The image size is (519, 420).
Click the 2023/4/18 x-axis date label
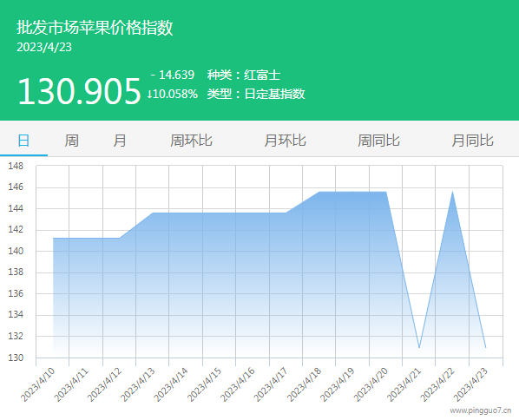(x=304, y=385)
